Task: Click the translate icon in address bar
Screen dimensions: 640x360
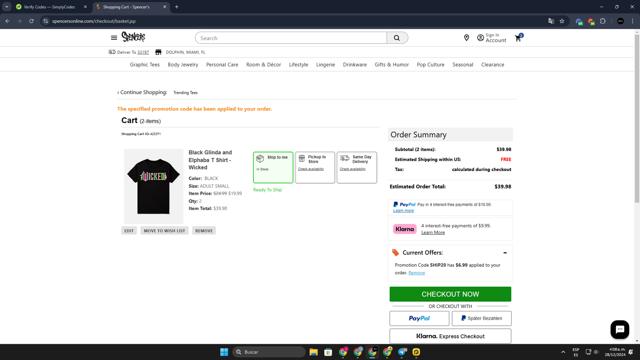Action: tap(551, 21)
